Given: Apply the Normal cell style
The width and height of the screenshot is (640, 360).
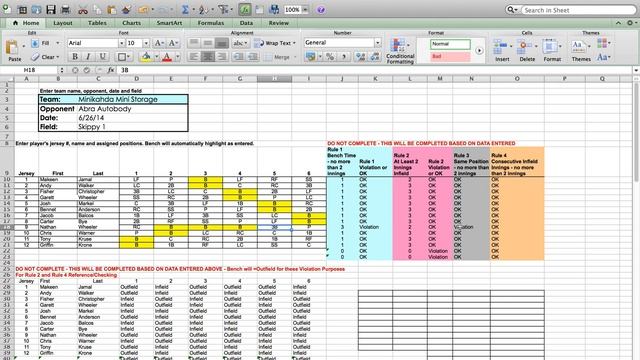Looking at the screenshot, I should click(450, 44).
